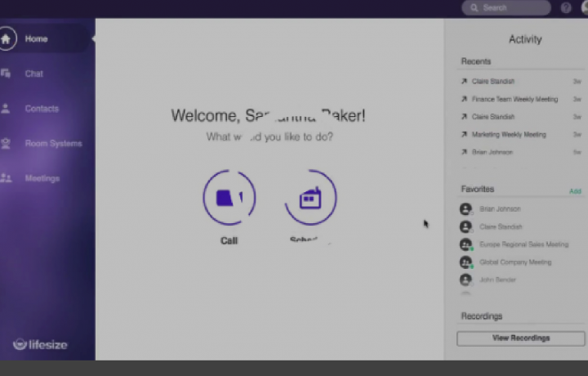Open Chat via its speech bubble icon

tap(6, 74)
